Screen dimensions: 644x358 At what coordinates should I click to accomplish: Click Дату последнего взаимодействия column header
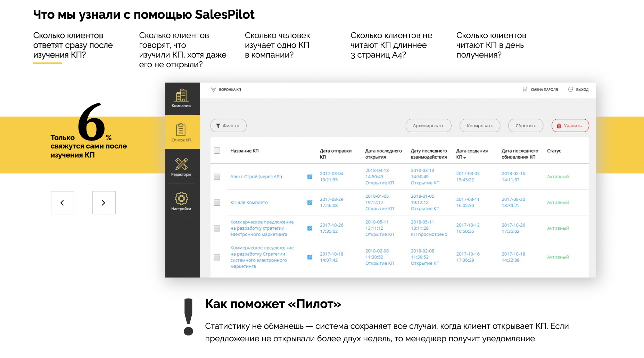coord(429,154)
